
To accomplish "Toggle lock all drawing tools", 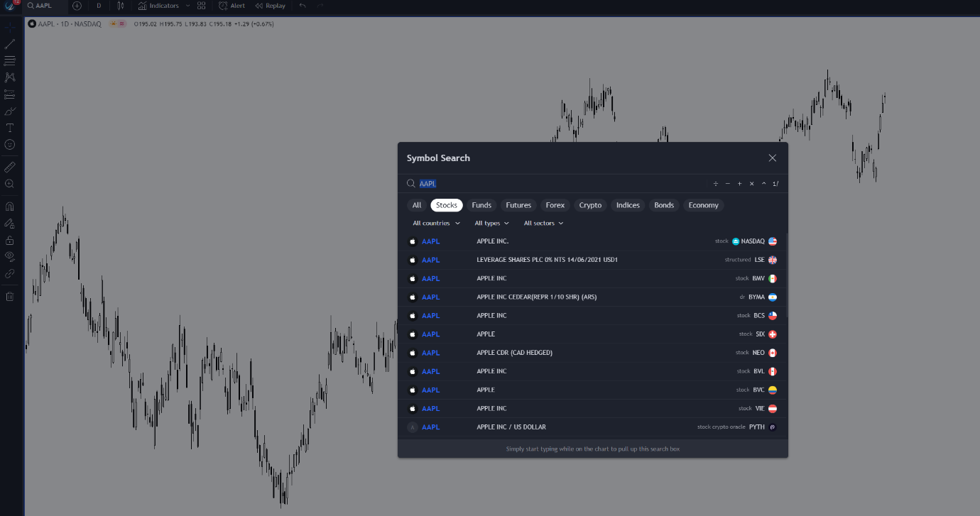I will pos(10,240).
